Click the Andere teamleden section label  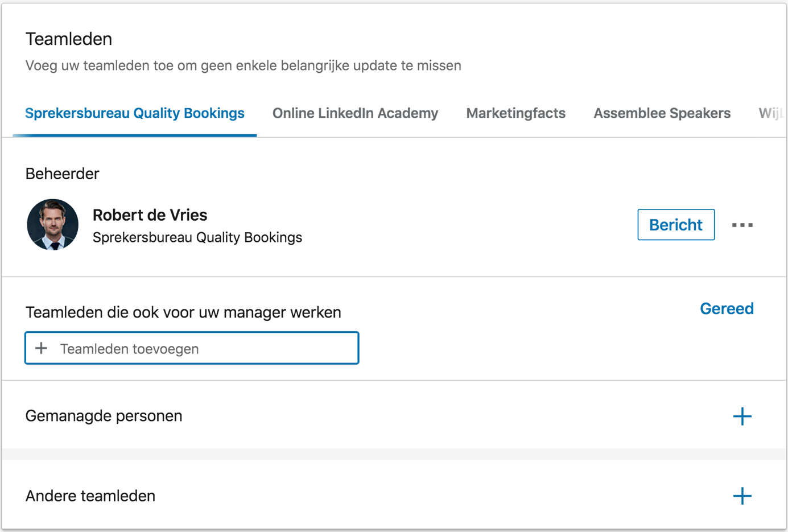pyautogui.click(x=90, y=496)
